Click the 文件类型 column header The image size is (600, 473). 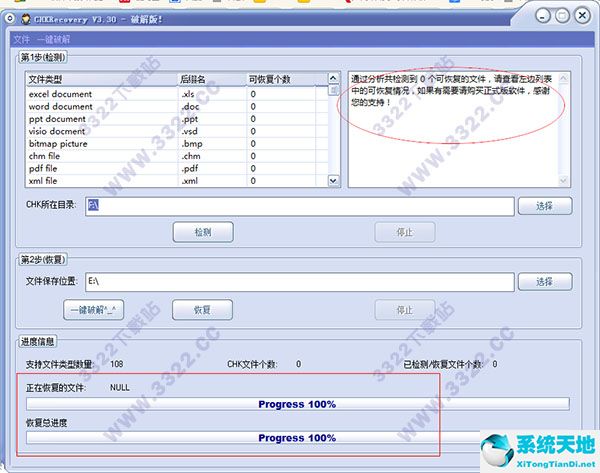point(102,79)
